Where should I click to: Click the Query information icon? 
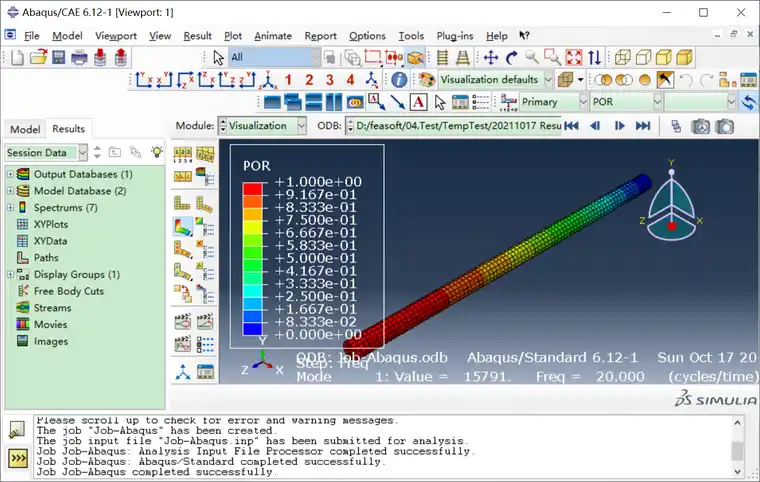pos(398,80)
